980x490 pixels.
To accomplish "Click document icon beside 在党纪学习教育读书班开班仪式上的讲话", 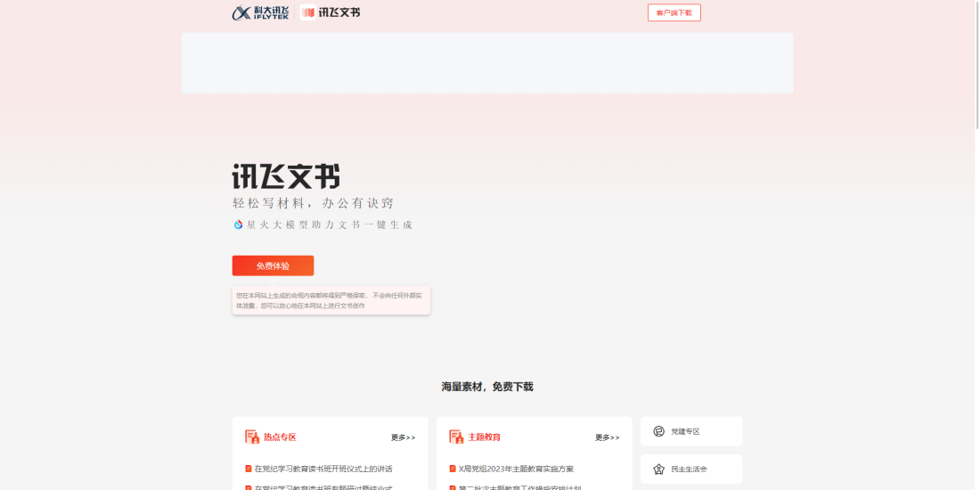I will tap(249, 469).
